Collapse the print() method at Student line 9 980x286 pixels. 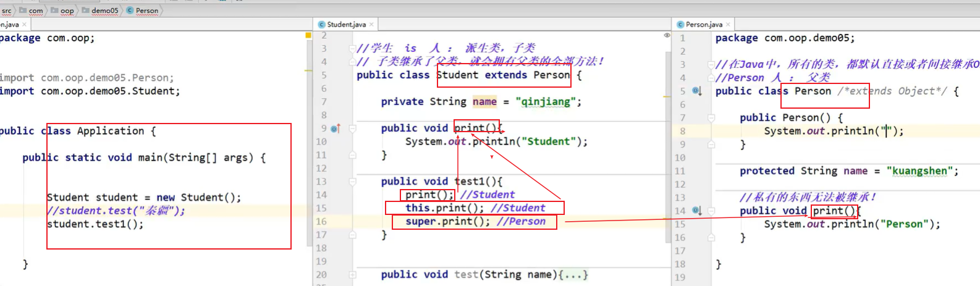coord(352,128)
